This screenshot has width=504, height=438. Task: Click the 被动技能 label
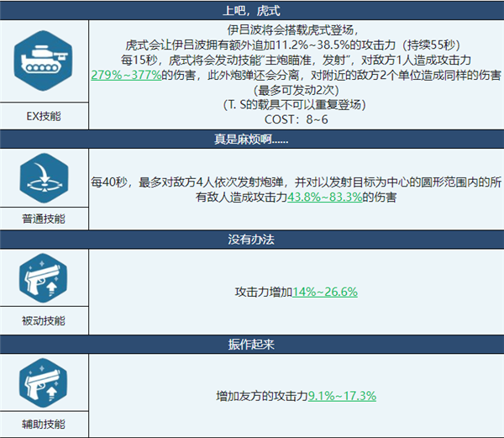44,320
